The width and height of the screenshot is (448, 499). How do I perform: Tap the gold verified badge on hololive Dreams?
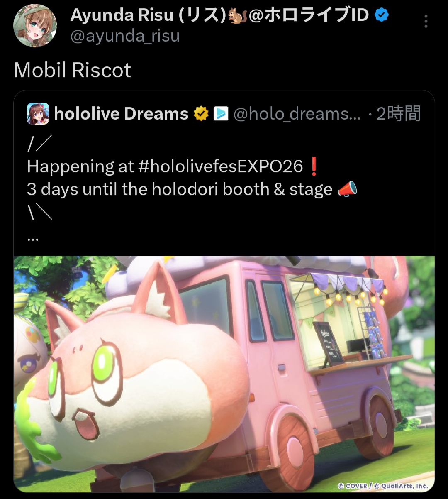[201, 113]
